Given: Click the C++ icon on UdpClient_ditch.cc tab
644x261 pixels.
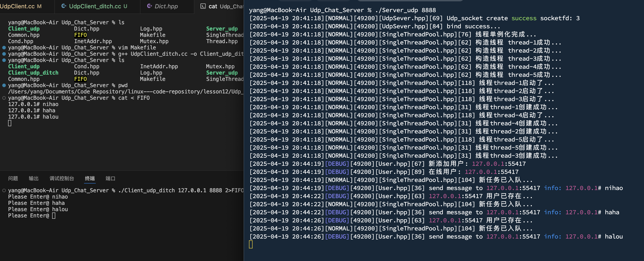Looking at the screenshot, I should coord(64,6).
